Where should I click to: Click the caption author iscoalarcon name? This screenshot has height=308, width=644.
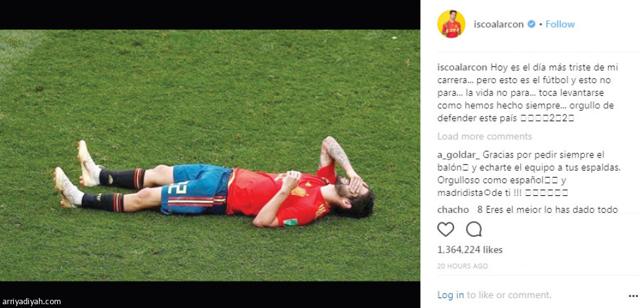tap(462, 67)
